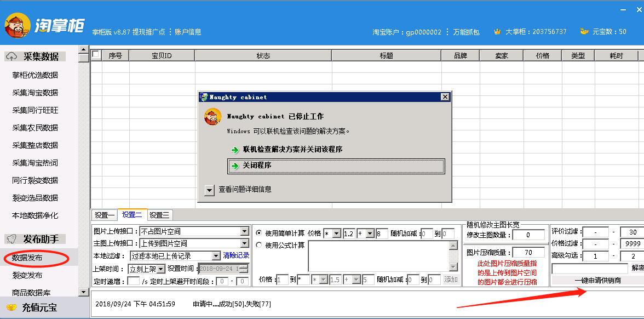Expand 查看问题详细信息 in the error dialog

point(209,190)
